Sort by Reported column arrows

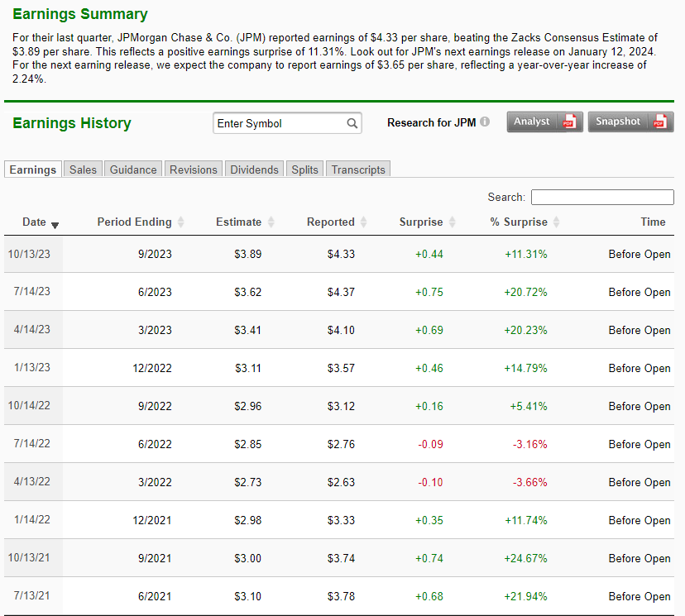click(363, 222)
